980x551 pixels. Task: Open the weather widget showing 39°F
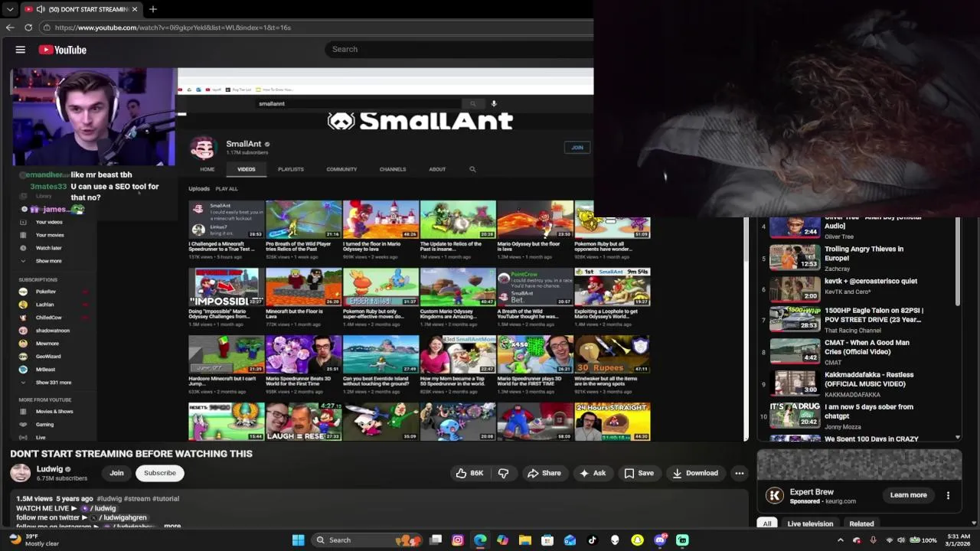[34, 540]
